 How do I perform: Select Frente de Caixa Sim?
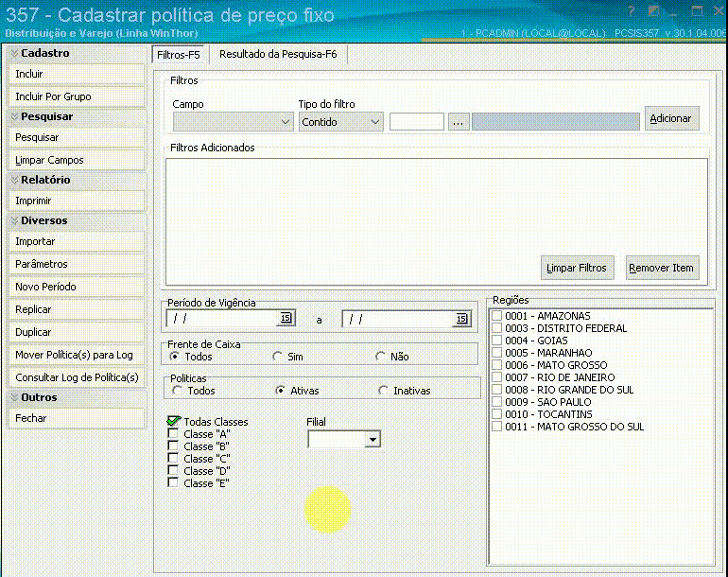tap(278, 357)
